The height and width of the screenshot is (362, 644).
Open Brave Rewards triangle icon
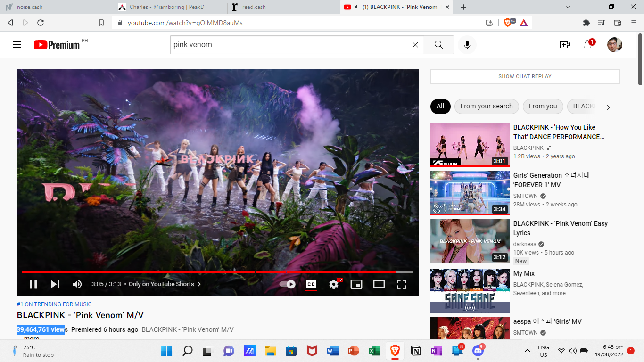tap(524, 23)
